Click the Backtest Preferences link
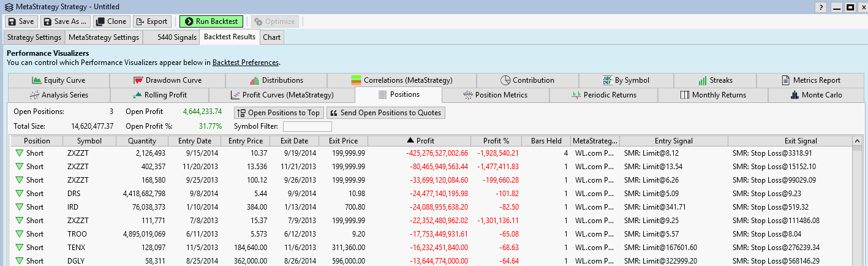 point(245,63)
